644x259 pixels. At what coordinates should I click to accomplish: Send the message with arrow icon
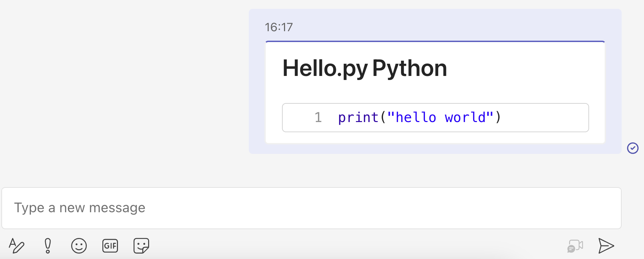coord(606,246)
